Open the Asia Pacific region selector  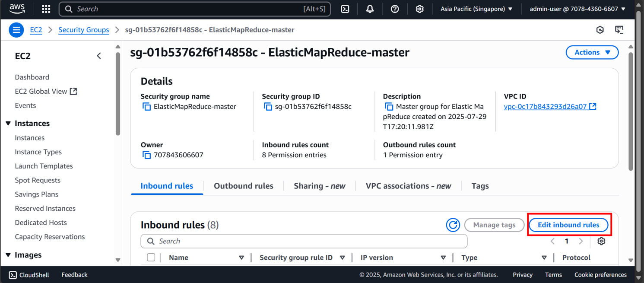[476, 9]
